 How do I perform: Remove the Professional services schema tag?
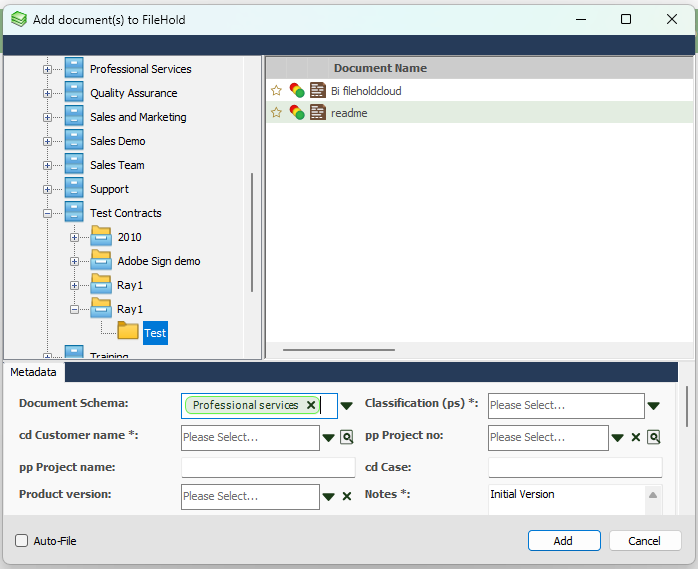point(311,405)
